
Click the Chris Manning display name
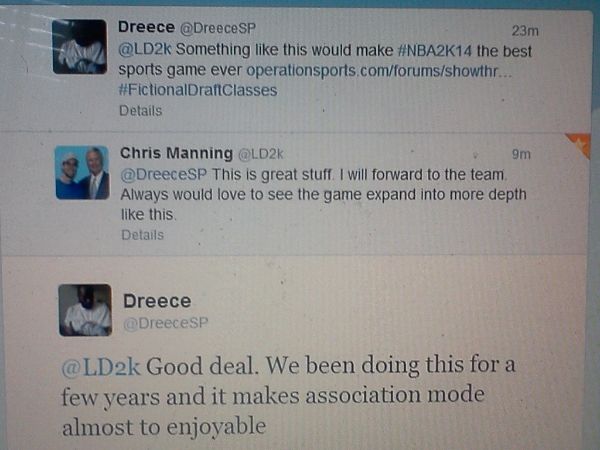coord(176,153)
